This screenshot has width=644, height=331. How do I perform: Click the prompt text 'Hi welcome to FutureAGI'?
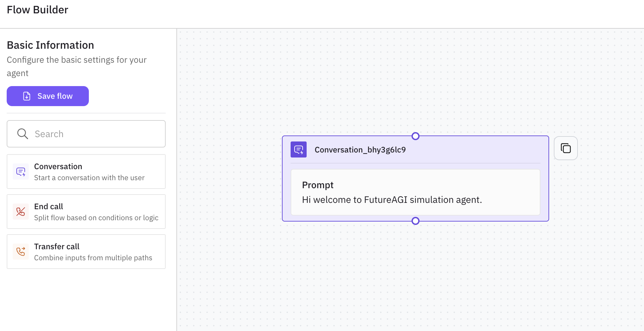pos(392,200)
